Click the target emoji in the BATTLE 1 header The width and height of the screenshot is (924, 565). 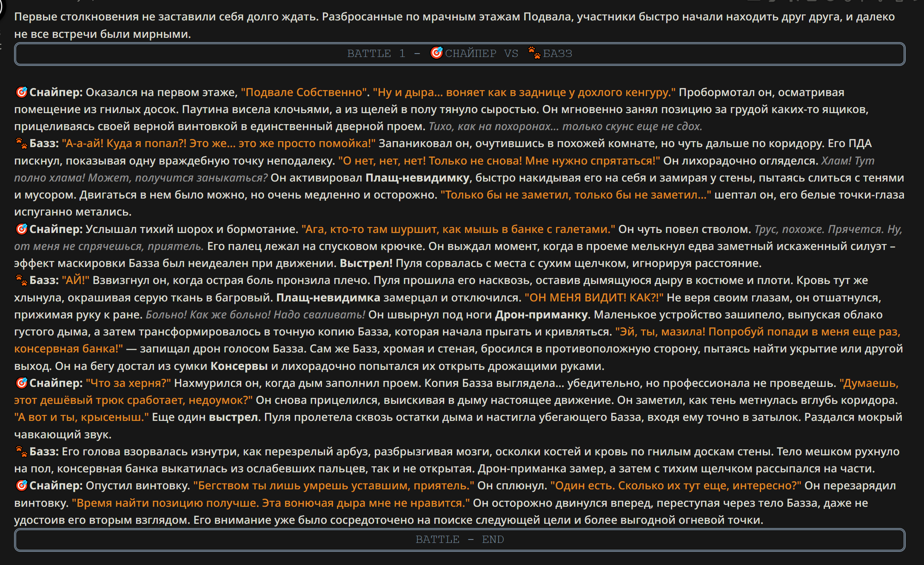pos(436,53)
